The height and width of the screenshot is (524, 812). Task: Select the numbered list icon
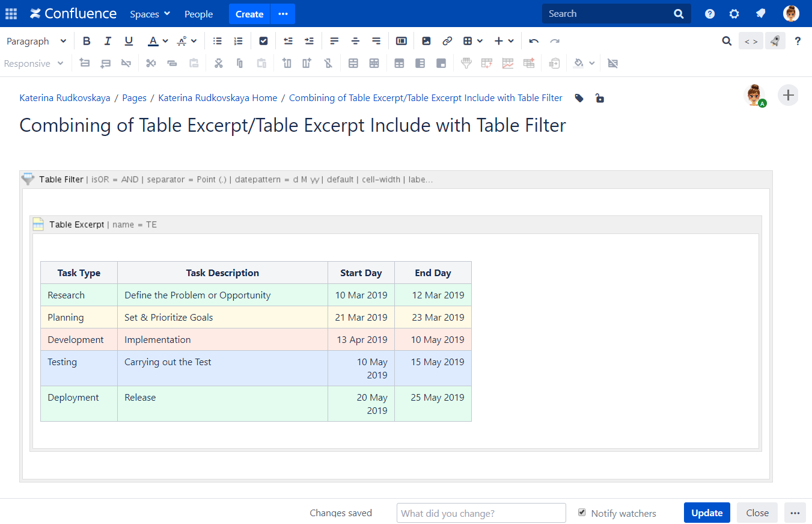pyautogui.click(x=238, y=41)
